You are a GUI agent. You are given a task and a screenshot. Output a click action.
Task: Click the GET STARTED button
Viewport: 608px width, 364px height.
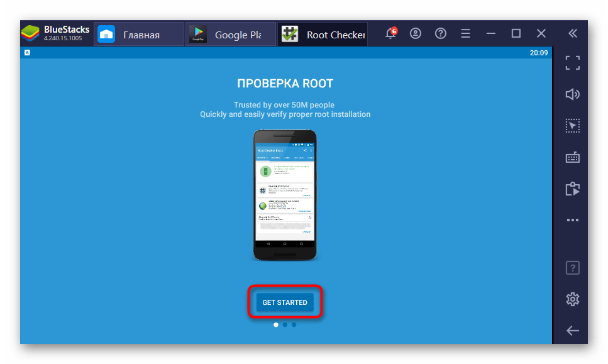(x=285, y=302)
